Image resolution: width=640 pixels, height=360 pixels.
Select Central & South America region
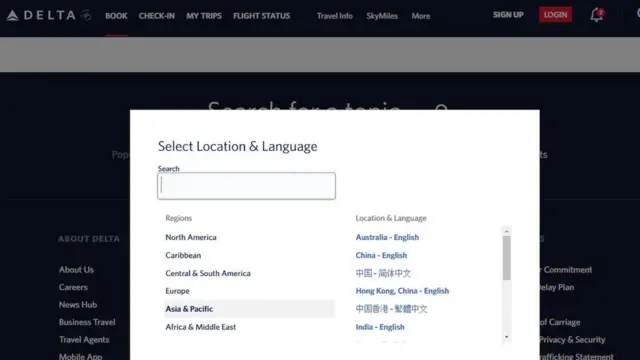pyautogui.click(x=208, y=273)
